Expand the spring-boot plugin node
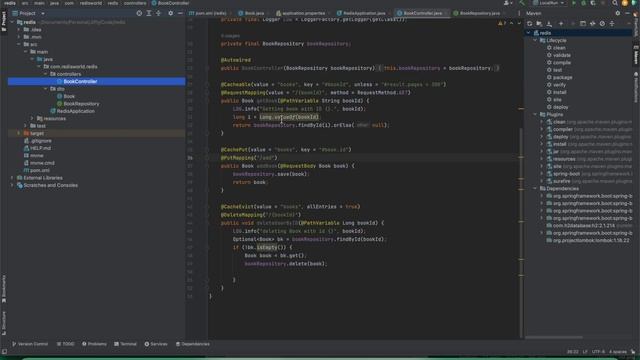Image resolution: width=640 pixels, height=360 pixels. (542, 174)
